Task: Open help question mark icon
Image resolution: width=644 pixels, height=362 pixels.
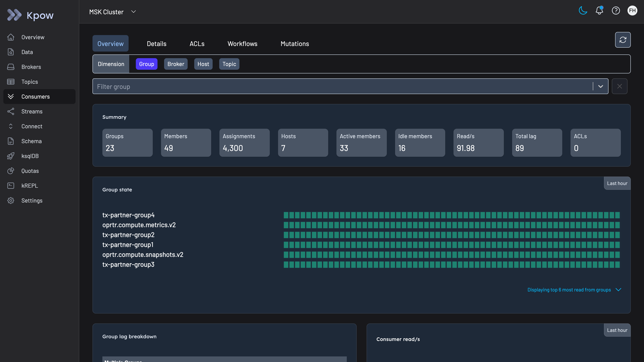Action: coord(616,11)
